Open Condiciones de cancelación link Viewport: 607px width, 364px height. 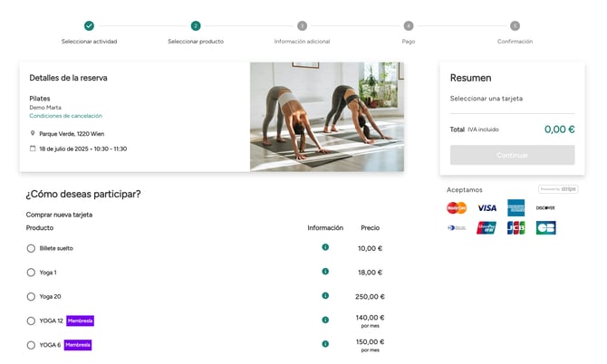66,116
